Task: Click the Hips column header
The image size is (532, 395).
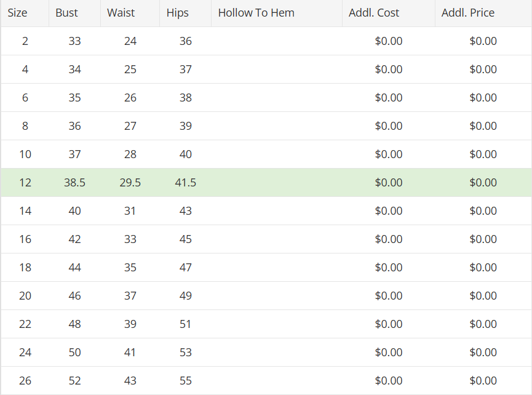Action: click(x=177, y=13)
